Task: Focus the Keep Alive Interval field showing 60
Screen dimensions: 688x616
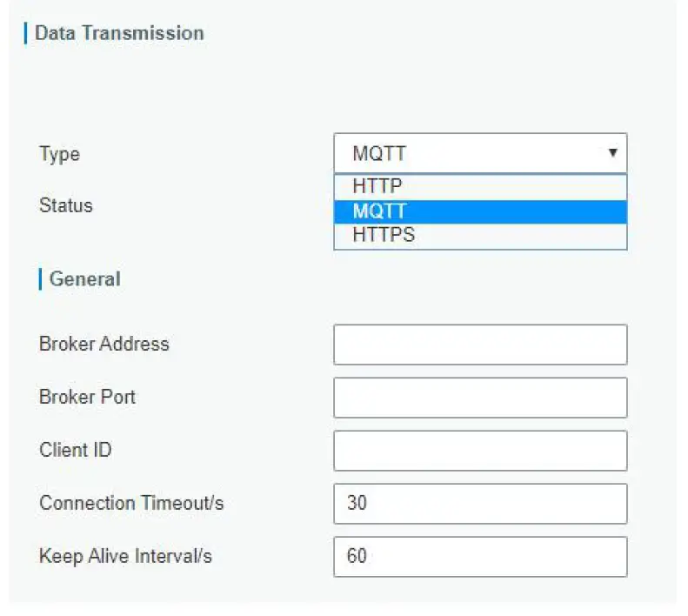Action: 480,557
